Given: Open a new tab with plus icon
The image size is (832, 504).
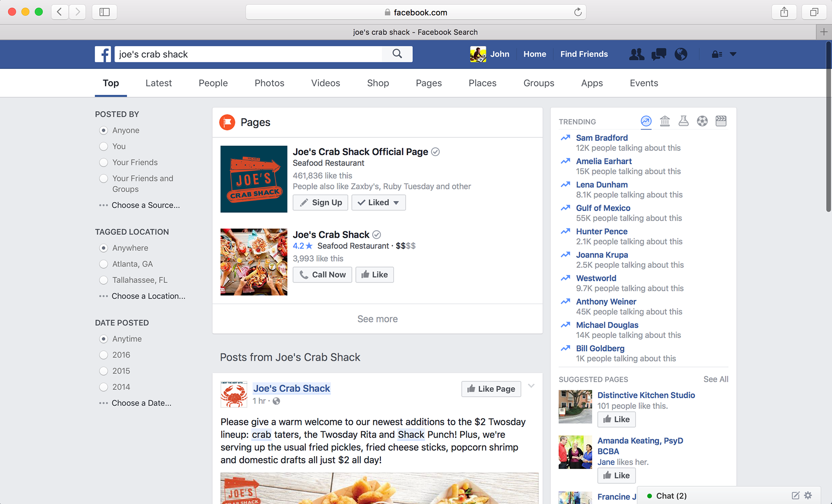Looking at the screenshot, I should (824, 32).
